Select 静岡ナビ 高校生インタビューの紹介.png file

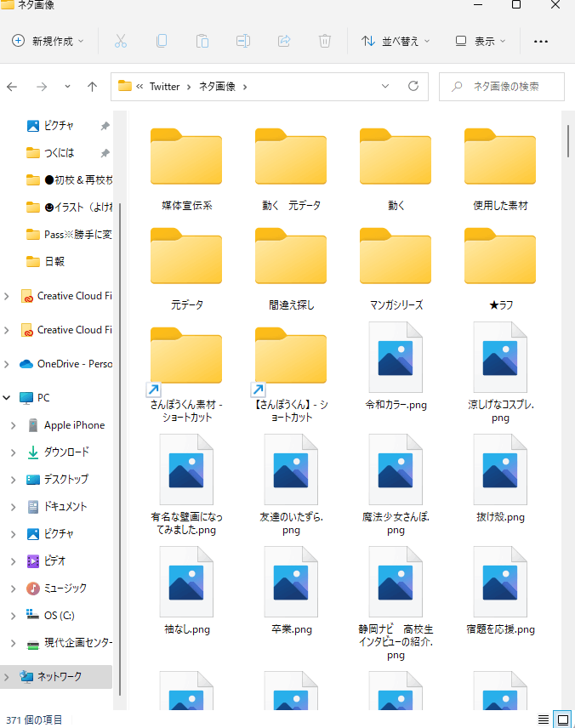[x=396, y=604]
